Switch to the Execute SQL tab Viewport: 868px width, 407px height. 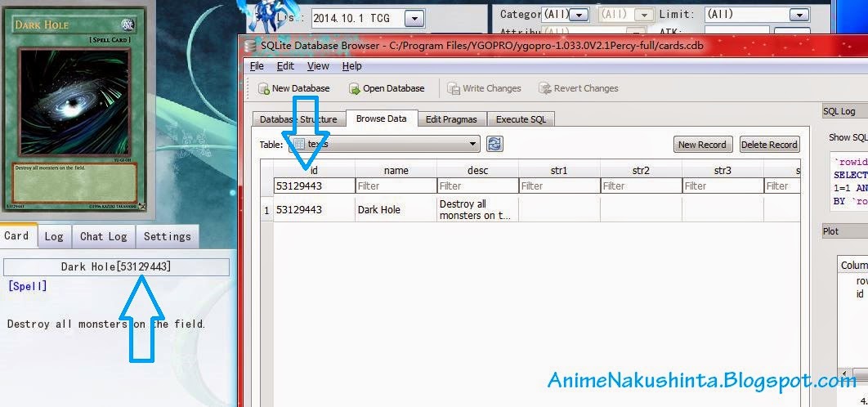pyautogui.click(x=521, y=119)
